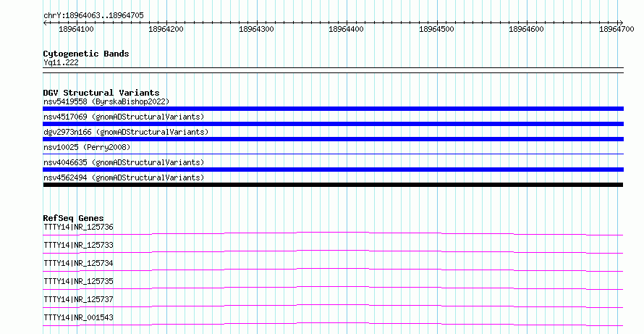Viewport: 644px width, 334px height.
Task: Click the magenta line of NR_125734
Action: click(333, 270)
